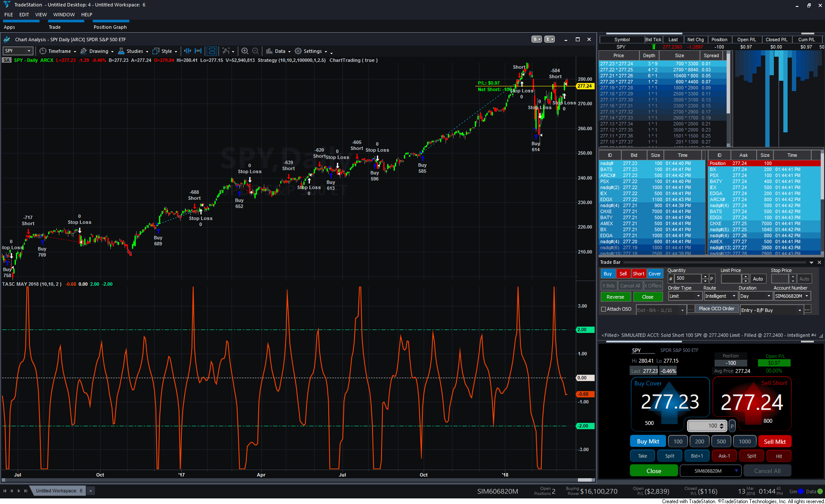Select the 500 quantity preset
The height and width of the screenshot is (504, 825).
(x=721, y=441)
